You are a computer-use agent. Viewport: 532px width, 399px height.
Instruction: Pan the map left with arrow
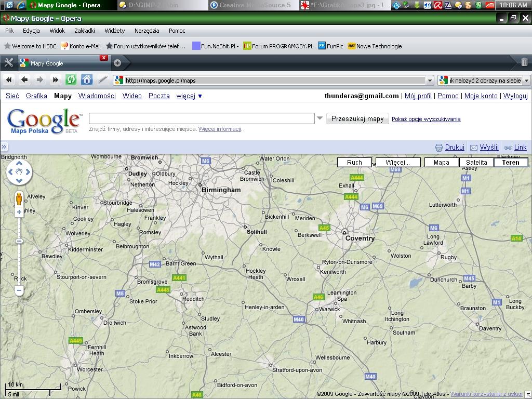(10, 172)
